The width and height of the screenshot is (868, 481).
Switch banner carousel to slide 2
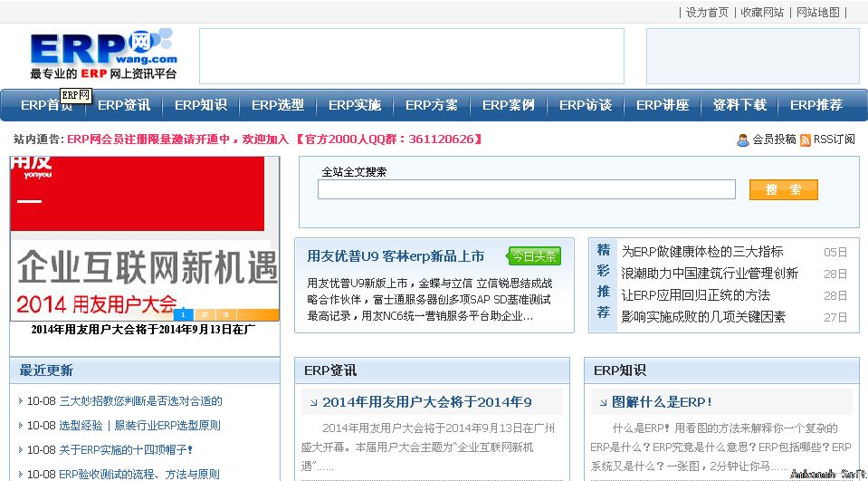[x=204, y=314]
